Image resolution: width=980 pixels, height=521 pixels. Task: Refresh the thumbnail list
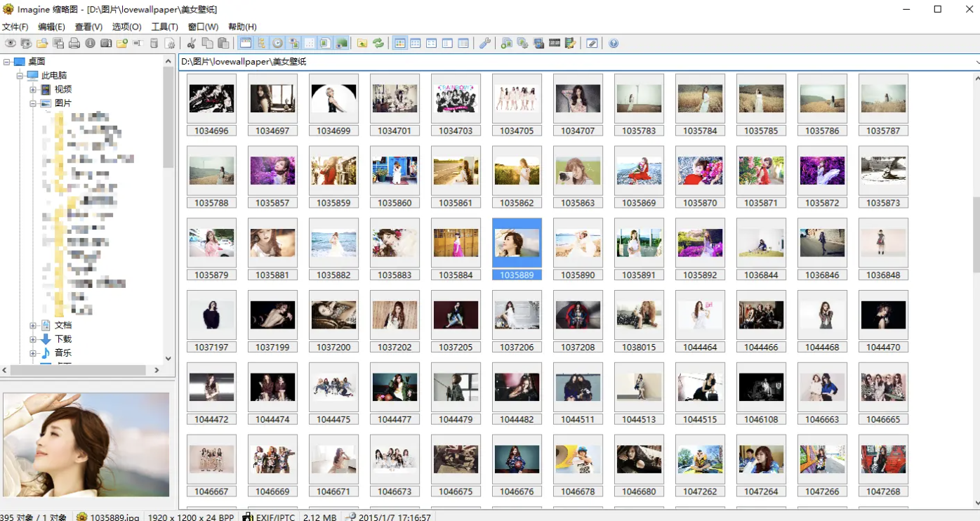[x=378, y=44]
